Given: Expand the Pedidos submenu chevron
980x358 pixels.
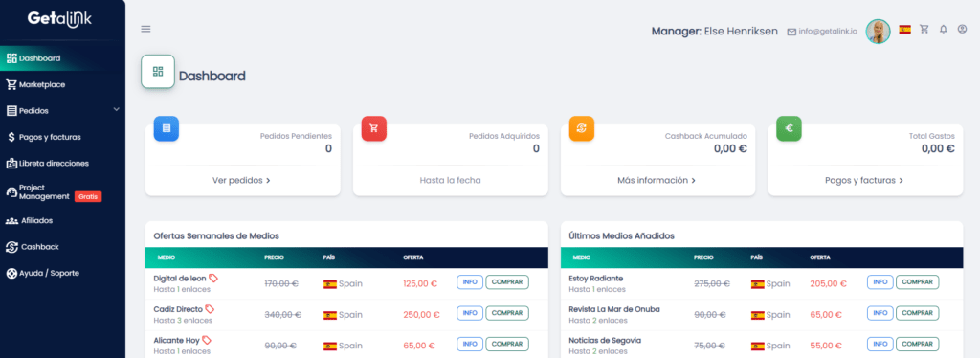Looking at the screenshot, I should [x=116, y=110].
